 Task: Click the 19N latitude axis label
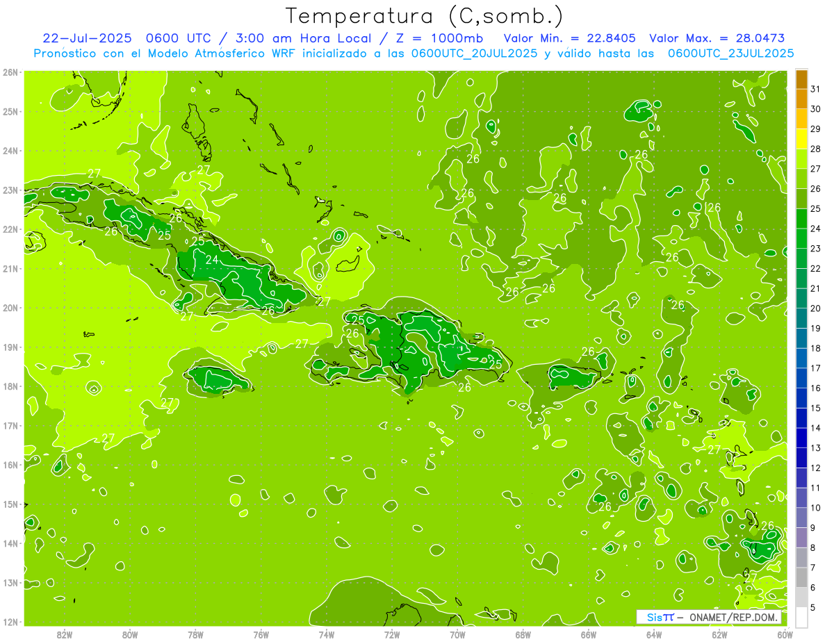coord(10,347)
